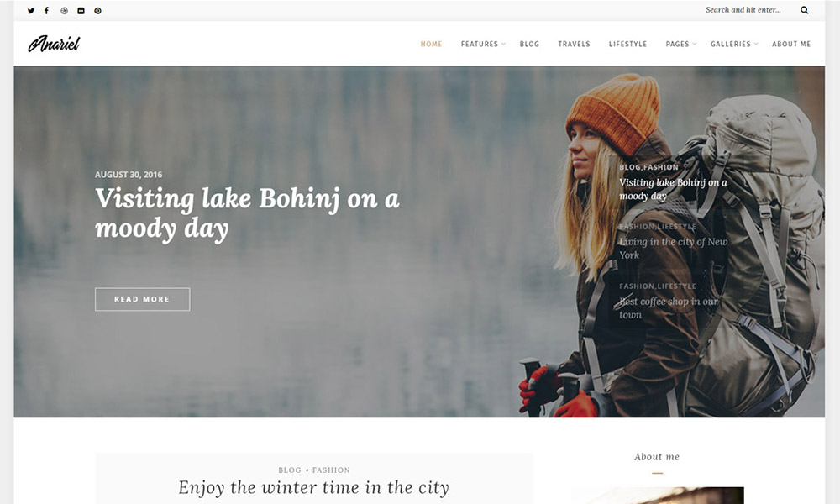This screenshot has height=504, width=840.
Task: Open the Blog menu item
Action: point(529,44)
